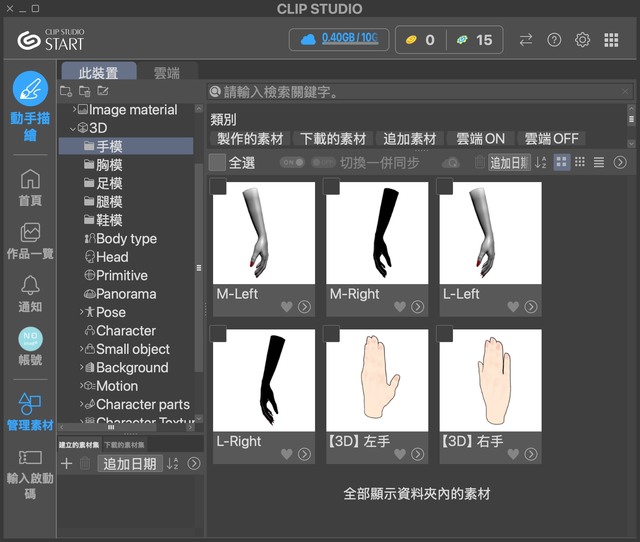Select the 手模 folder

(x=126, y=146)
